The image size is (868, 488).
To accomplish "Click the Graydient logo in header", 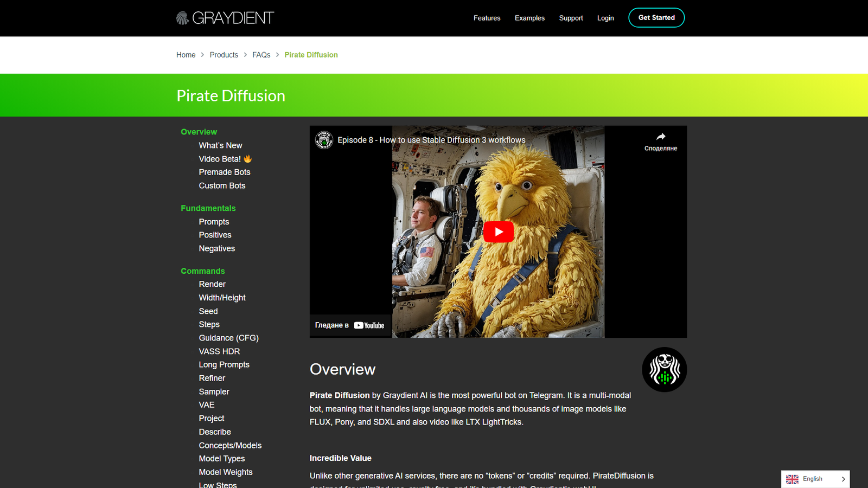I will (x=225, y=18).
